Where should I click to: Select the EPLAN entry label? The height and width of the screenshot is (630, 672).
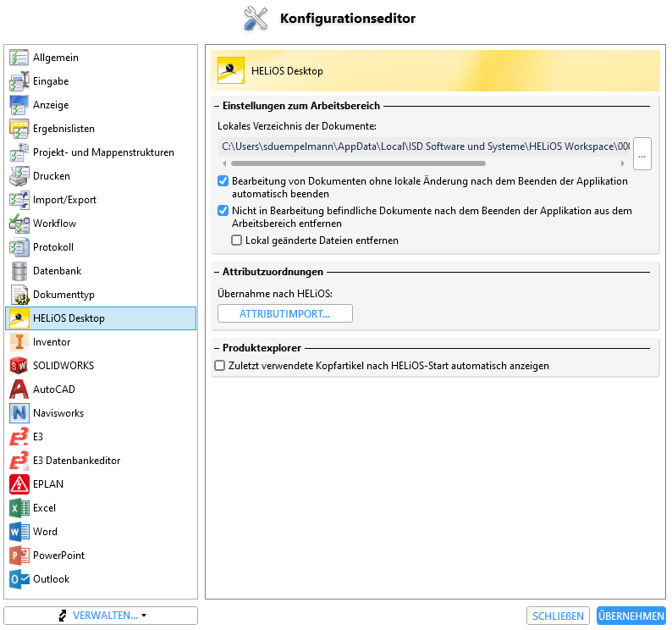pos(48,484)
